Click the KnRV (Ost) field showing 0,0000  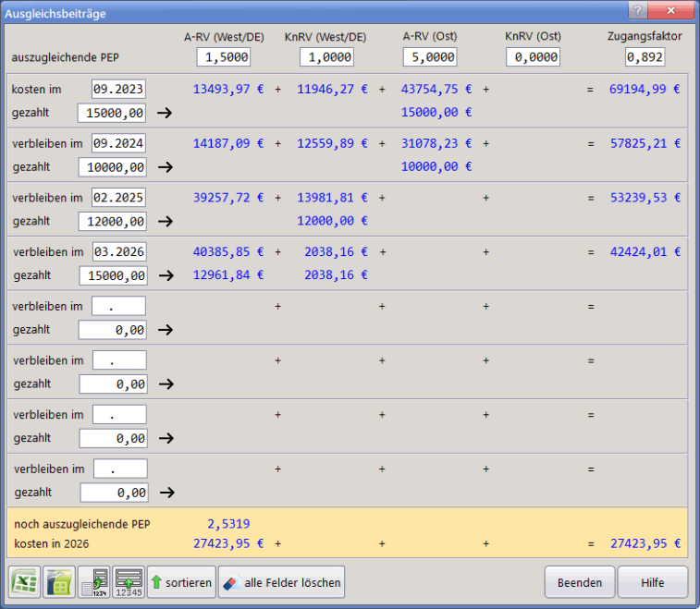[x=533, y=57]
